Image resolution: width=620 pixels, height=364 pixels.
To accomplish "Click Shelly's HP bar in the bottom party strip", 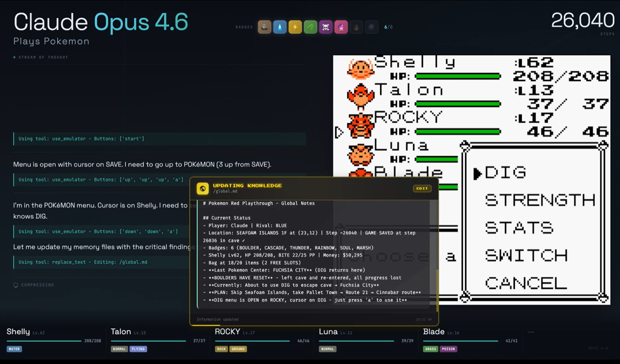I will [44, 341].
